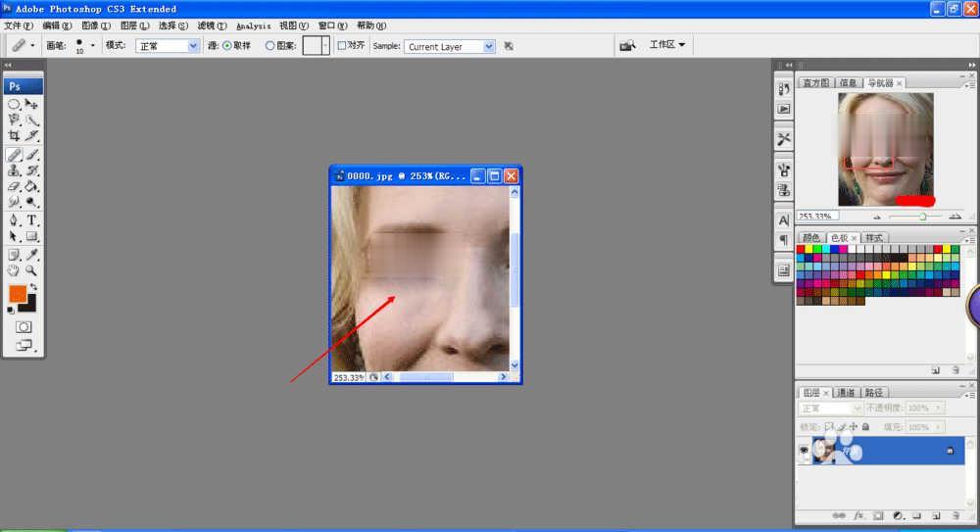Image resolution: width=980 pixels, height=532 pixels.
Task: Select the Magic Wand tool
Action: point(31,120)
